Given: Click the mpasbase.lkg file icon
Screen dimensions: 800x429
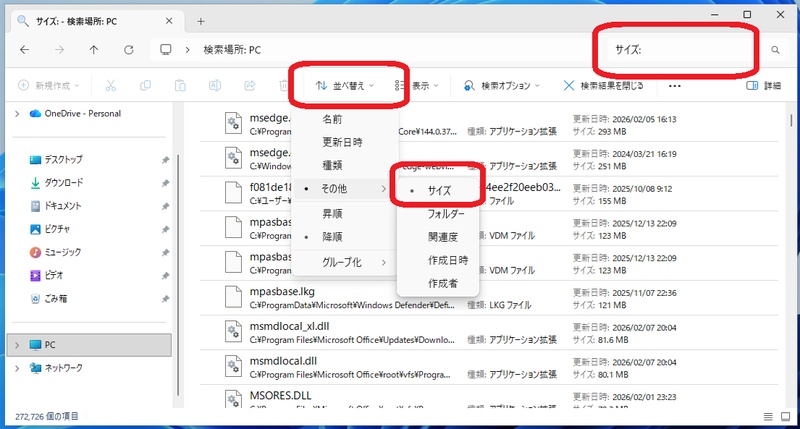Looking at the screenshot, I should click(x=233, y=297).
